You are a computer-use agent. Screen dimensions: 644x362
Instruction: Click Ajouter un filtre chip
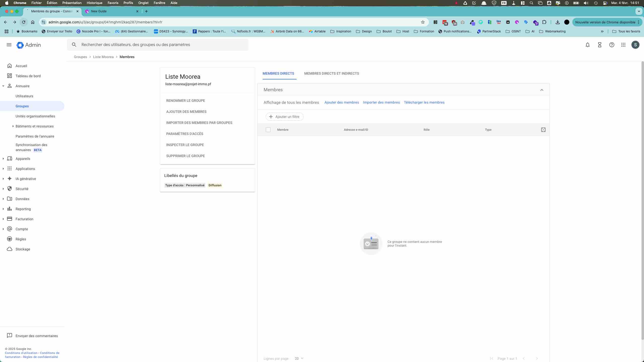point(284,117)
